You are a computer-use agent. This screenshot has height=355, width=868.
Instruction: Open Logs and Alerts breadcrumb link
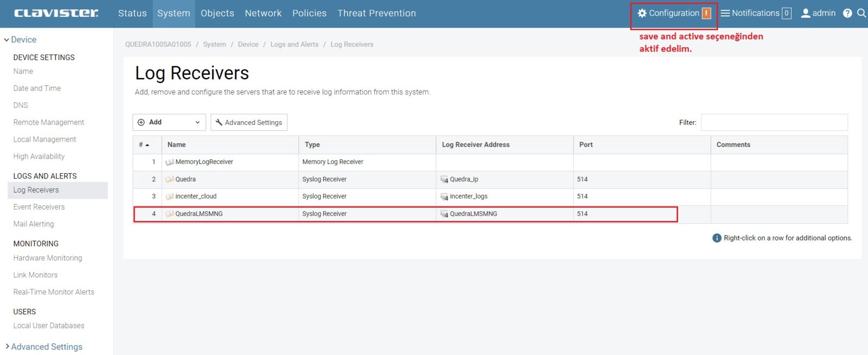[294, 45]
